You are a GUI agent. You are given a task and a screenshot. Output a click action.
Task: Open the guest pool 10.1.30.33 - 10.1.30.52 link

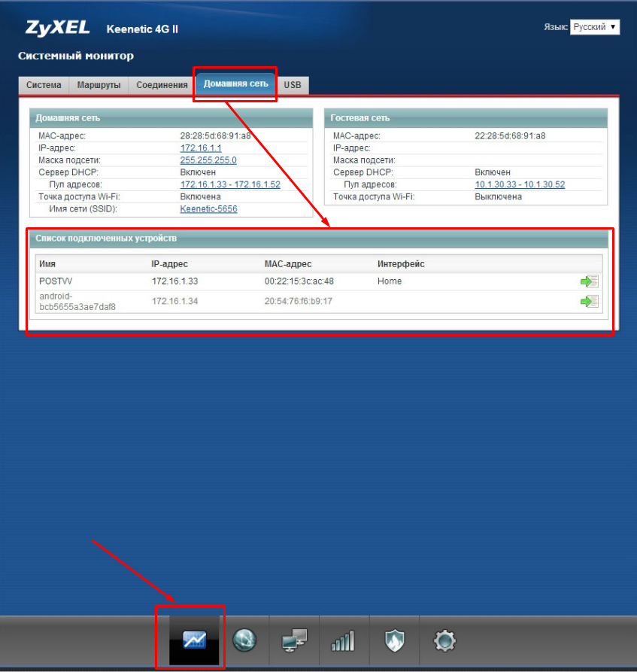[x=520, y=184]
